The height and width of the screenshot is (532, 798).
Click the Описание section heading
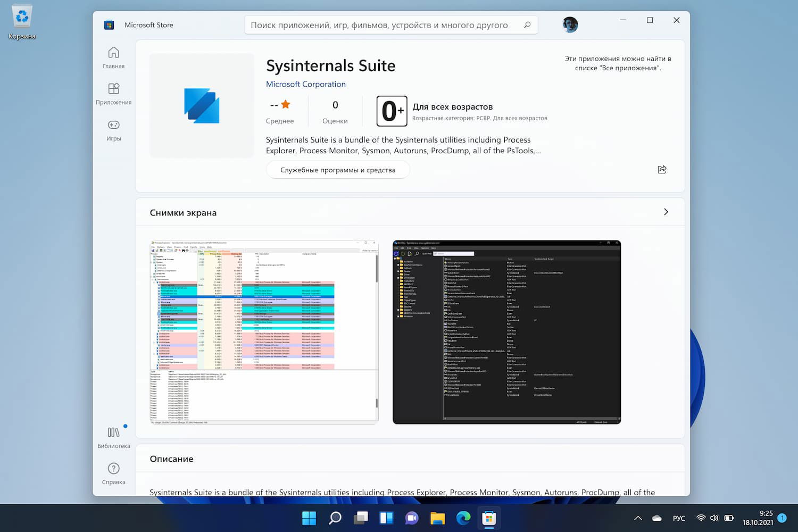[x=171, y=459]
